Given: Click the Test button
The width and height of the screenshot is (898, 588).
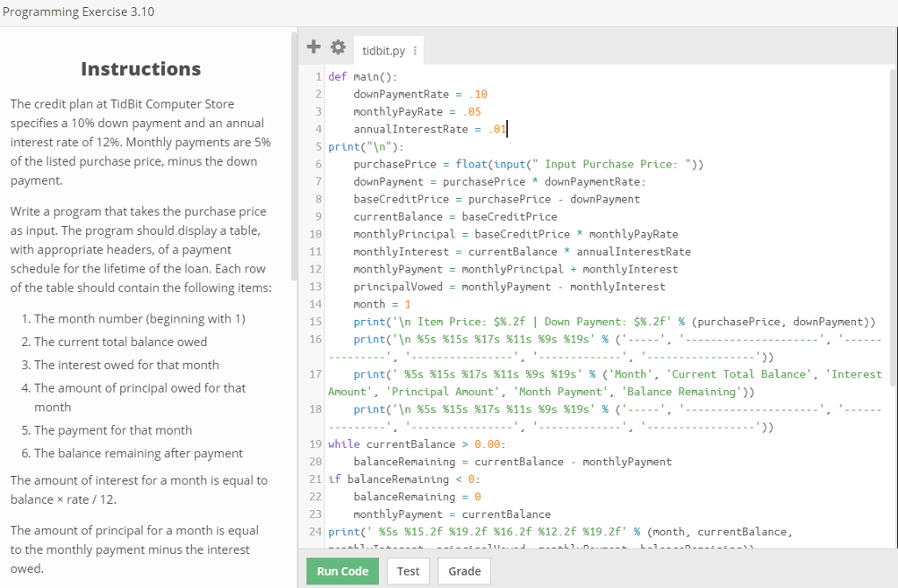Looking at the screenshot, I should tap(409, 570).
